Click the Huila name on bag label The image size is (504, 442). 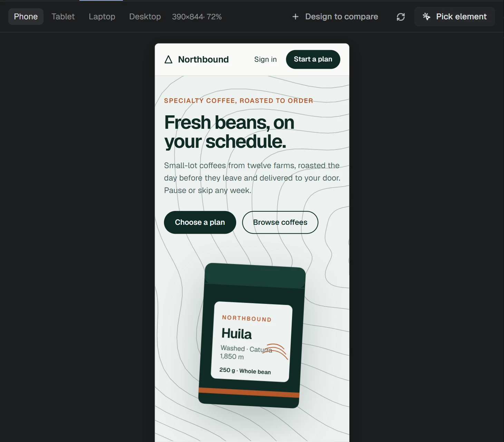tap(236, 334)
